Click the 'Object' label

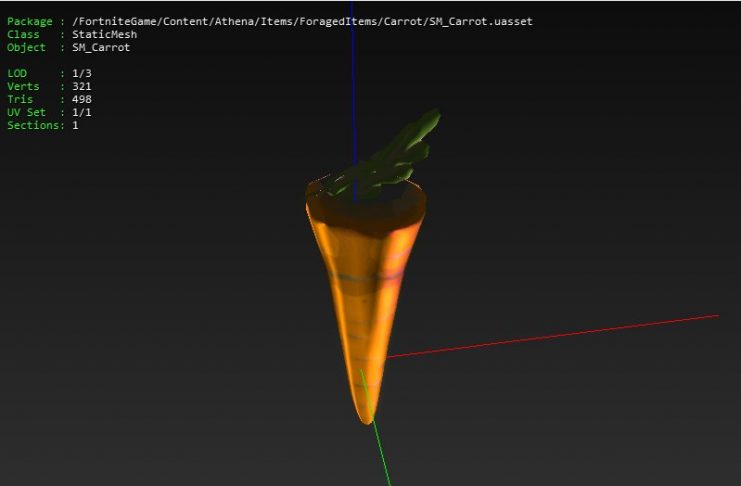pos(26,48)
